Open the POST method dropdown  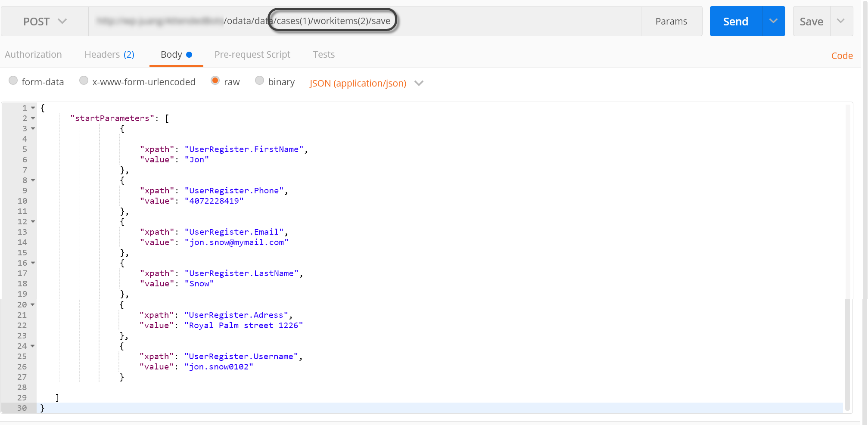coord(45,21)
